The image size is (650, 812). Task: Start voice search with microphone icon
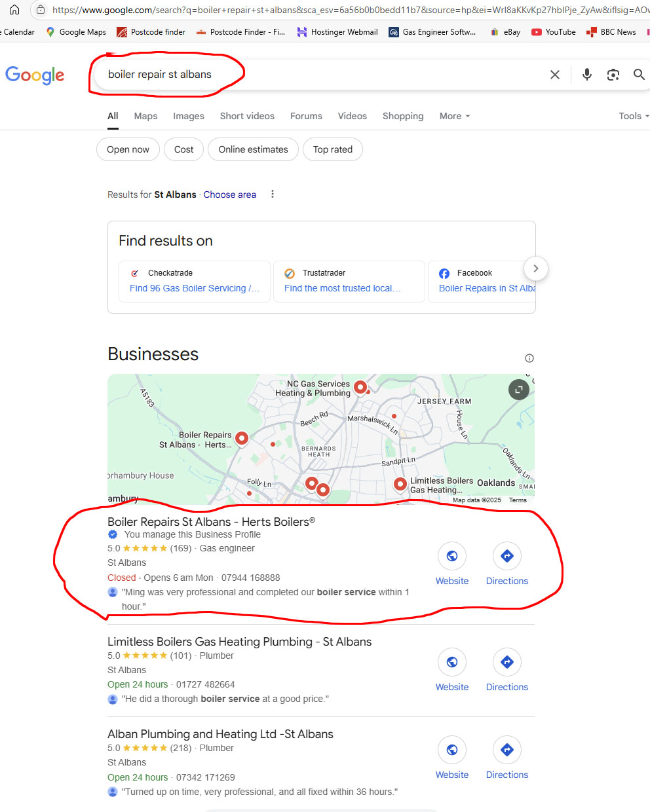tap(587, 75)
